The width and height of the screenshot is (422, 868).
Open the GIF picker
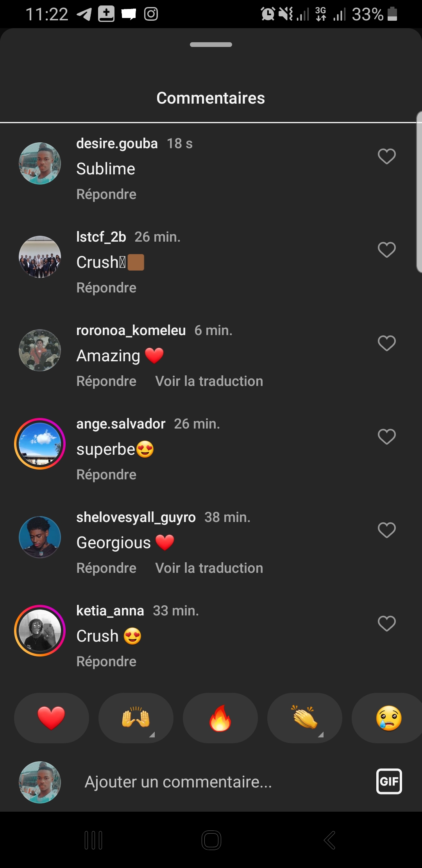coord(389,782)
